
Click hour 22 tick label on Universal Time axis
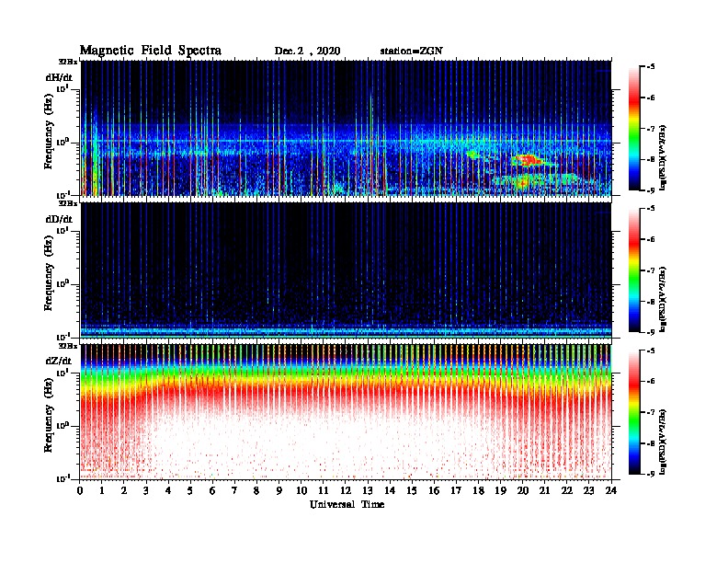(x=567, y=490)
